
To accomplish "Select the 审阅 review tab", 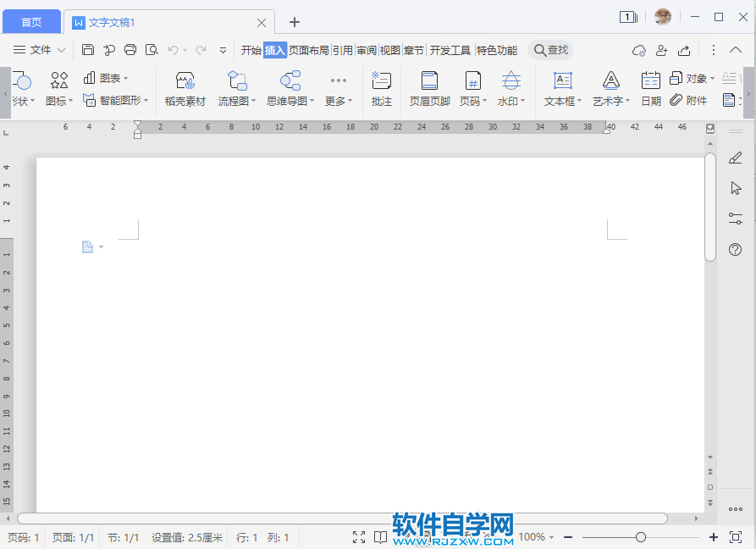I will pos(367,50).
